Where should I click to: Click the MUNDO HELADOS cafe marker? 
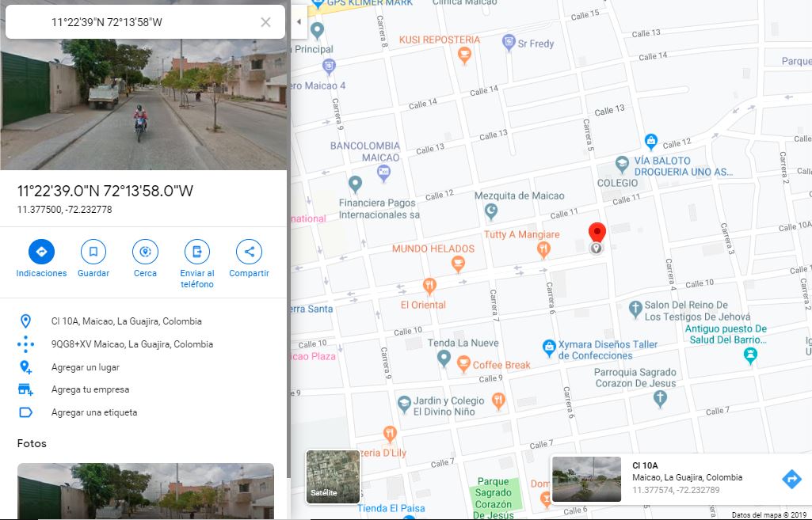[x=458, y=264]
